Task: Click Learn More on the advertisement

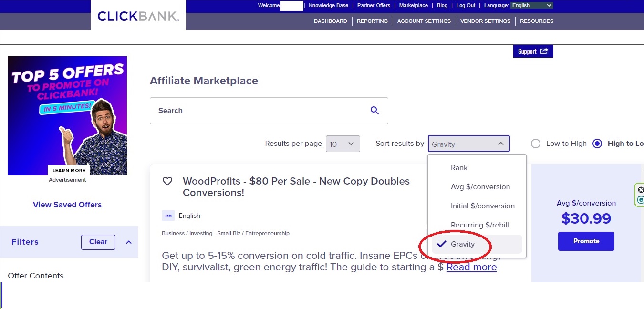Action: [69, 171]
